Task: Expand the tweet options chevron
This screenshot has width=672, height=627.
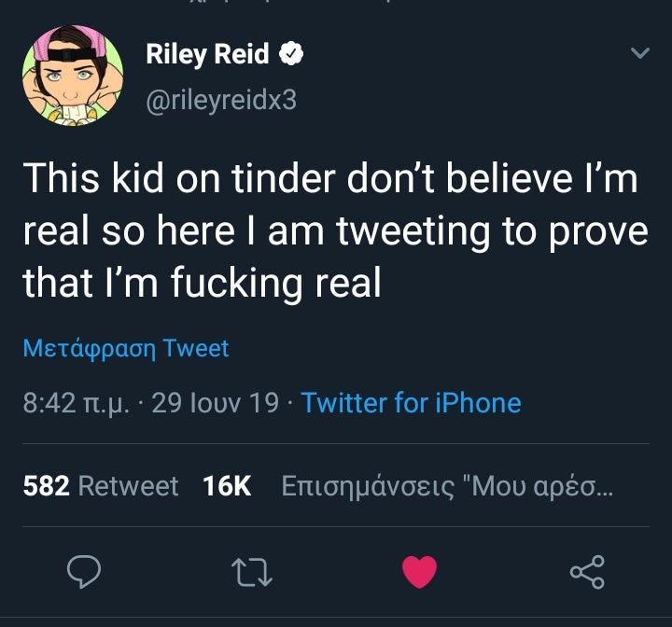Action: point(639,55)
